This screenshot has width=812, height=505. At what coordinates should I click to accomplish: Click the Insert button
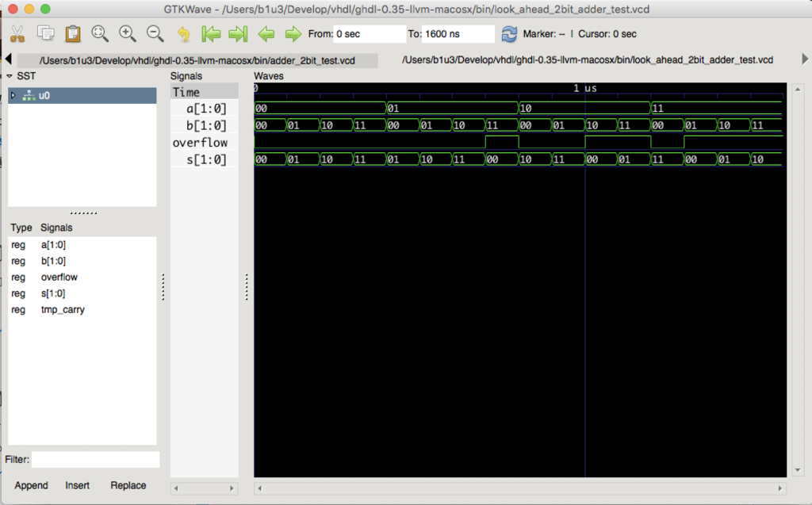tap(77, 485)
